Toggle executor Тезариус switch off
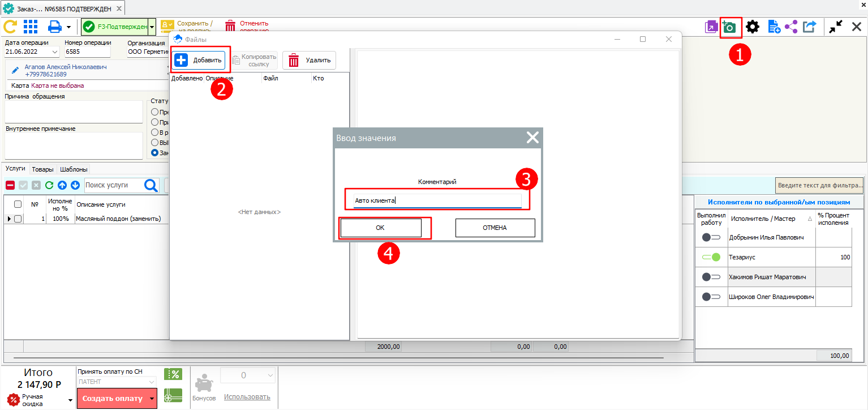The image size is (868, 410). pyautogui.click(x=711, y=257)
